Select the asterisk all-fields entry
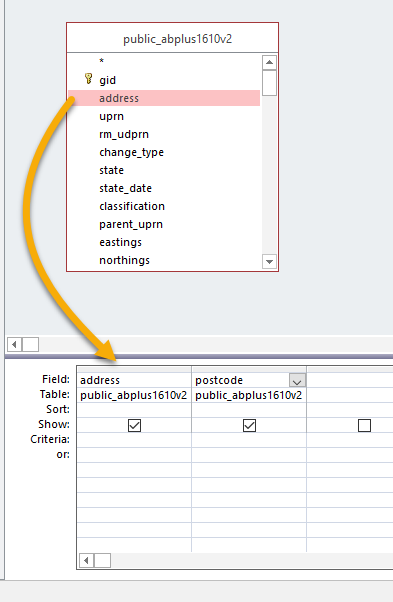393x602 pixels. (102, 61)
